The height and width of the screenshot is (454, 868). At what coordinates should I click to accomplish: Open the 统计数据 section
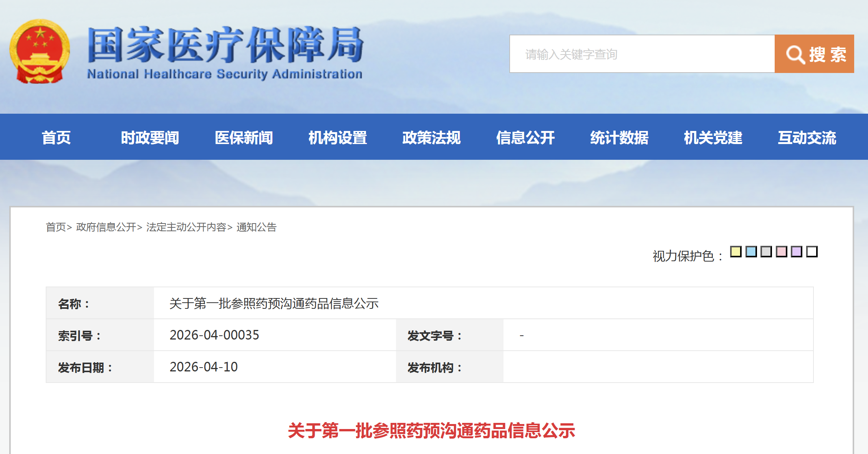619,138
